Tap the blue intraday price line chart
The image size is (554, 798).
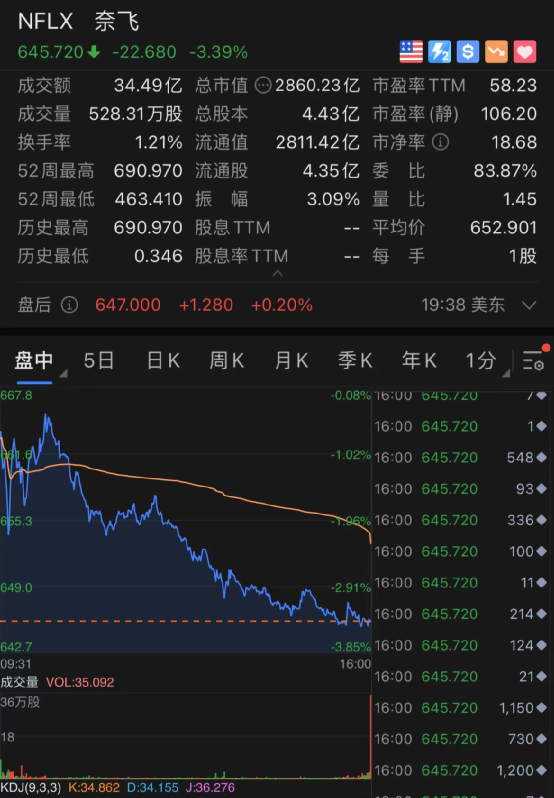click(185, 522)
